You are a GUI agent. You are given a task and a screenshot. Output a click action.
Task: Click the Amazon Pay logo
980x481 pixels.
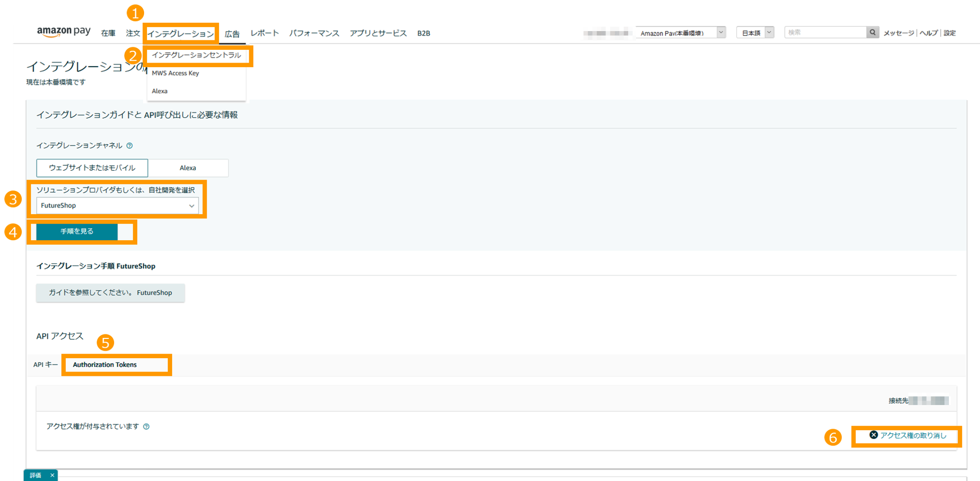coord(64,32)
